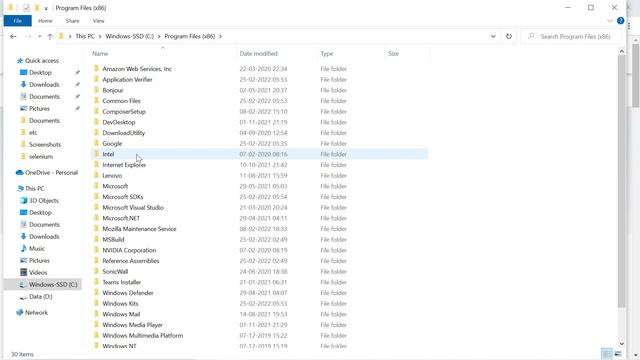Select the Data (D:) drive

pos(40,297)
